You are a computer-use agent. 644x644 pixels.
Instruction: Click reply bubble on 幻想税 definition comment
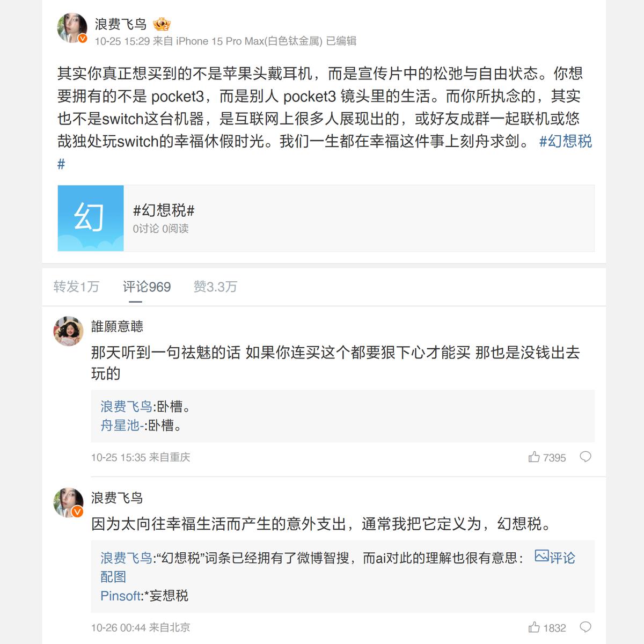[x=586, y=627]
